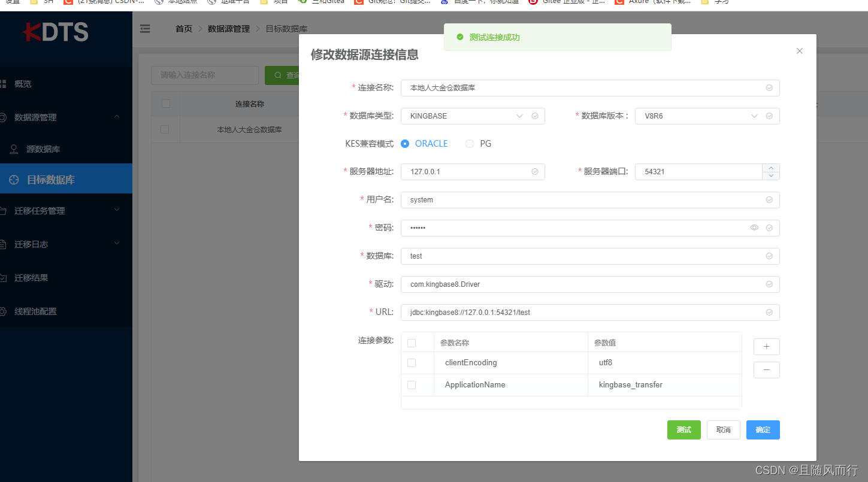The height and width of the screenshot is (482, 868).
Task: Click validation check icon in username field
Action: coord(769,199)
